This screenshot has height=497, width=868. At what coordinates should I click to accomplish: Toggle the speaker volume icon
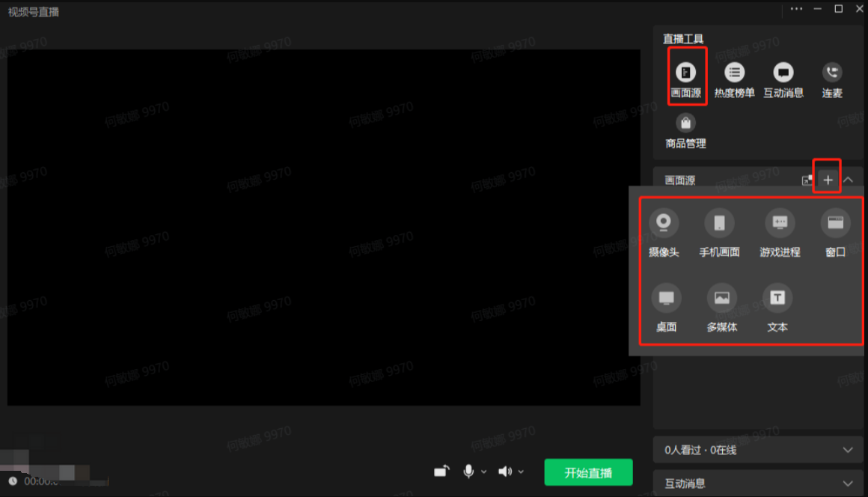pyautogui.click(x=505, y=472)
